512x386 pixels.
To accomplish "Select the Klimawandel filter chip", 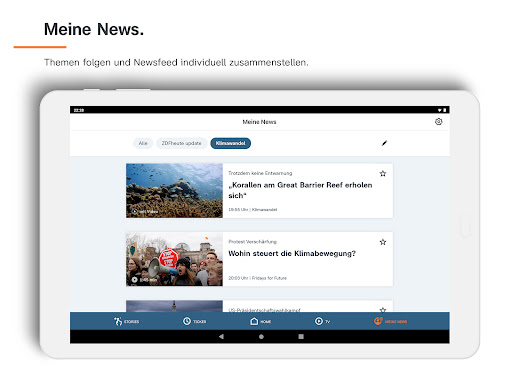I will (x=230, y=143).
